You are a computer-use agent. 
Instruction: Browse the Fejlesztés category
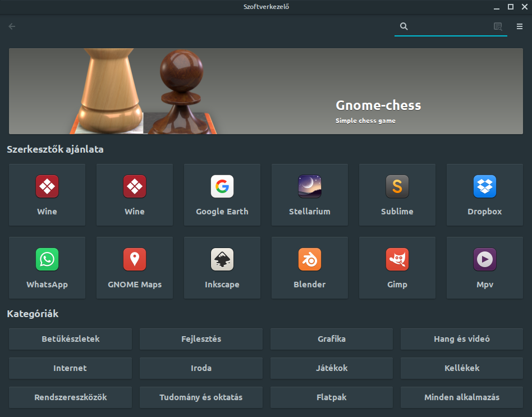point(201,339)
